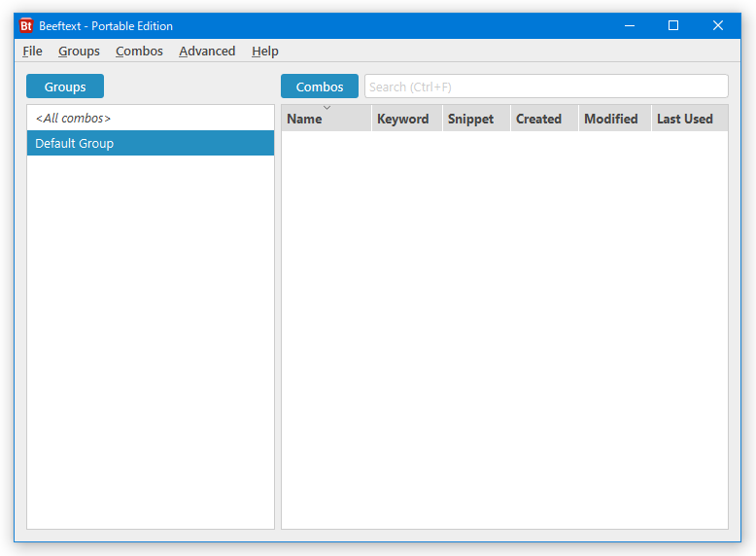Open the Help menu
The image size is (756, 556).
(x=265, y=52)
